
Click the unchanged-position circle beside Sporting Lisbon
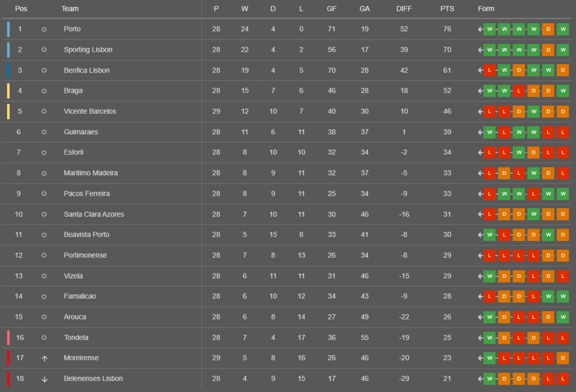[44, 50]
